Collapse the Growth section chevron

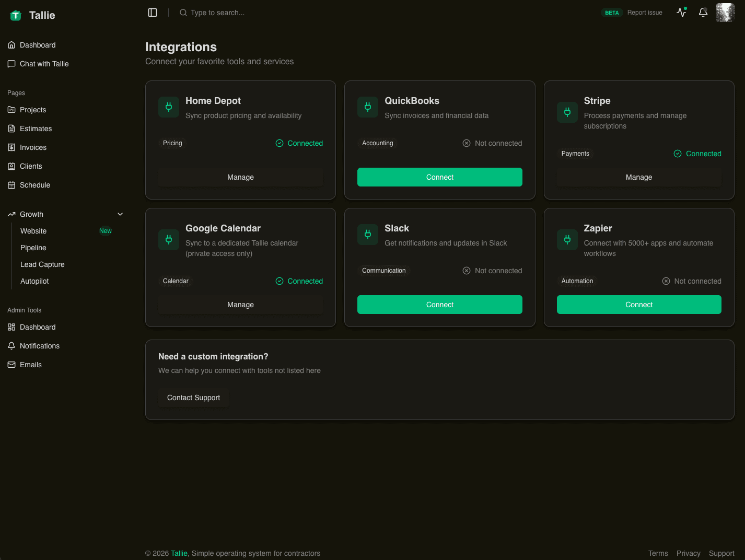coord(120,214)
